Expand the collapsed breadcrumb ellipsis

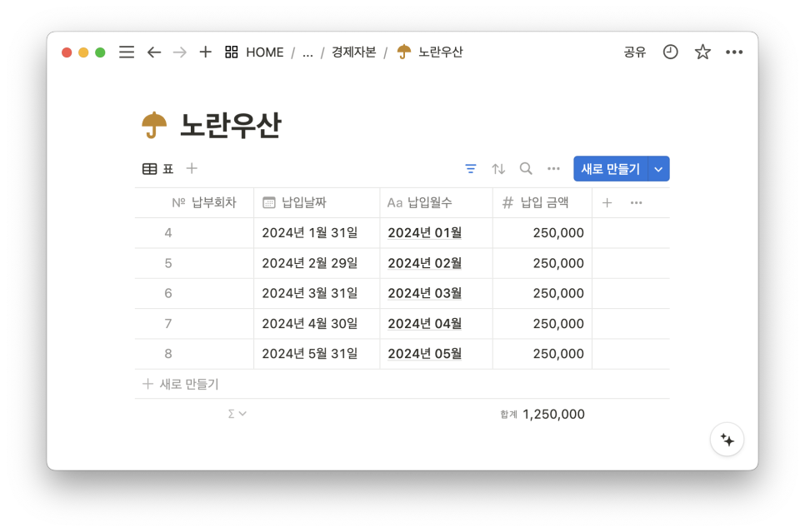tap(307, 52)
